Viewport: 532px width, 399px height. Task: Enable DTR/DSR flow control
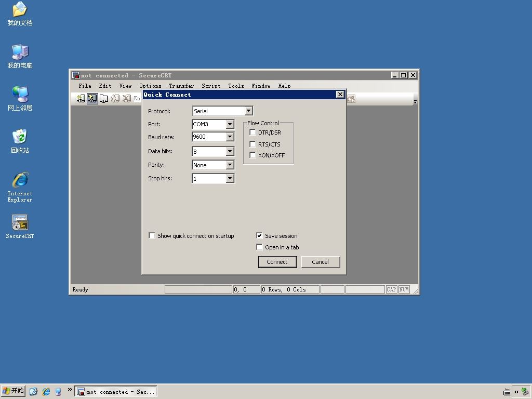[x=252, y=132]
